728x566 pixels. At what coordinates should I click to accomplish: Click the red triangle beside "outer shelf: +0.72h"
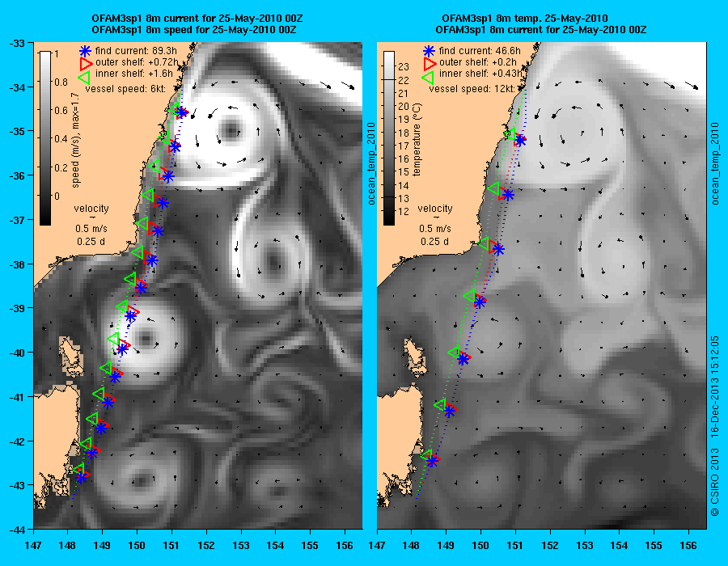(86, 64)
